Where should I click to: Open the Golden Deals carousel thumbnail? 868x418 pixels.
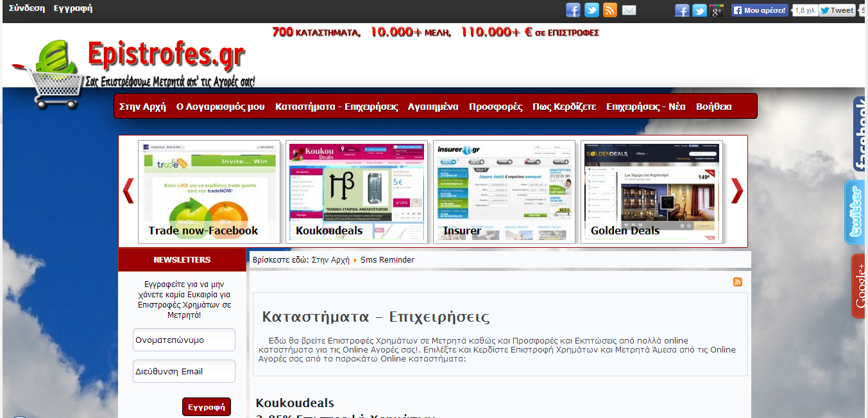pyautogui.click(x=652, y=192)
